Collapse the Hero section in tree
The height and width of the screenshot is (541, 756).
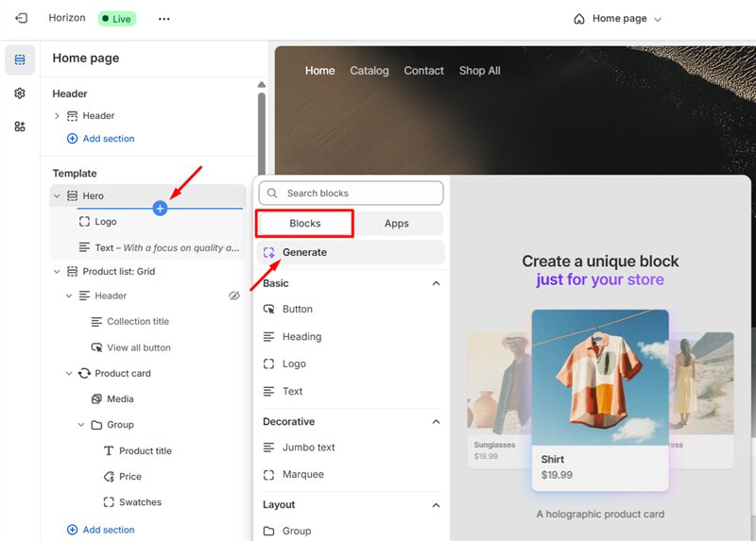[57, 196]
